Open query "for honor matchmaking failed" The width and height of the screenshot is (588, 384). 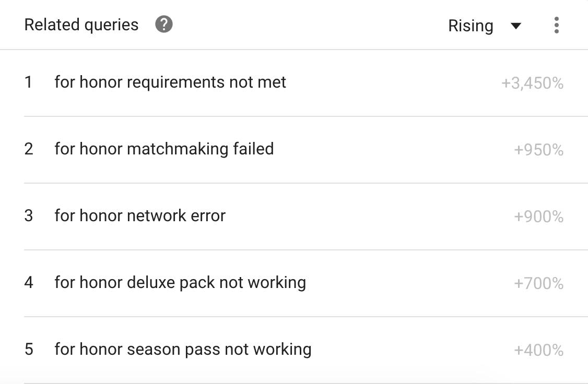coord(164,149)
